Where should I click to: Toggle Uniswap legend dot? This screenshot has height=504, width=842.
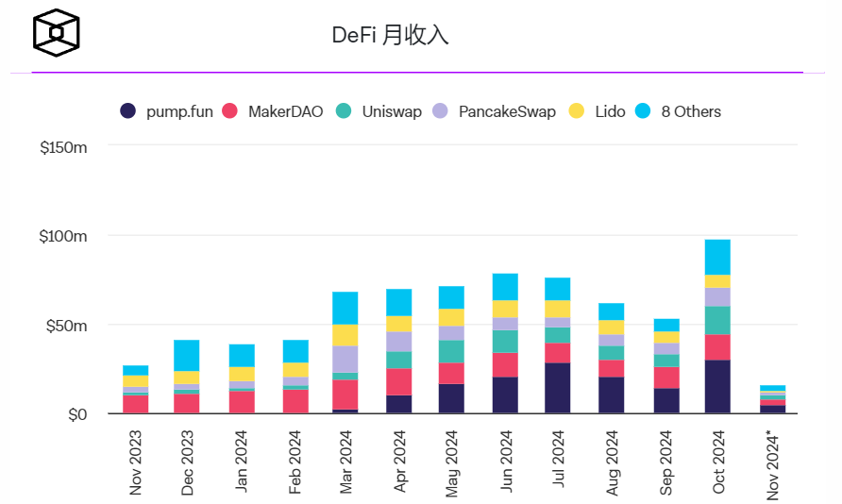click(x=344, y=111)
